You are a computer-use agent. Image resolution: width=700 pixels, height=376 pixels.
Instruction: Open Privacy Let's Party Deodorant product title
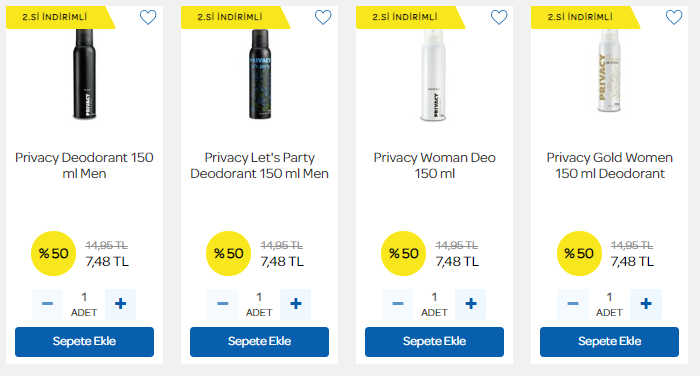point(259,165)
